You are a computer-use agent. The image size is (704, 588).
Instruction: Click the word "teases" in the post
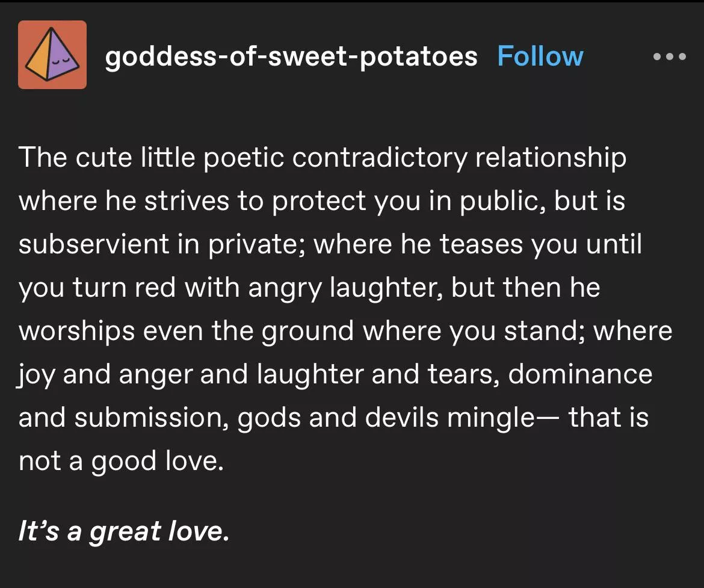481,244
